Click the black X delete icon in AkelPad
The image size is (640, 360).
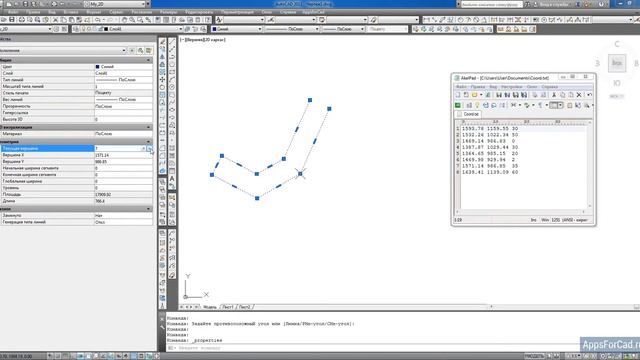coord(579,95)
